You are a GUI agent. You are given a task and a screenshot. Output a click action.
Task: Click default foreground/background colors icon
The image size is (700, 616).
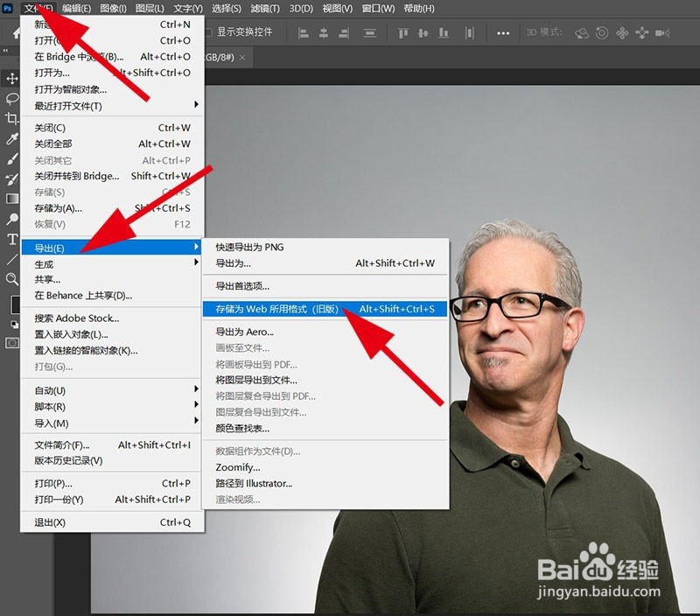click(x=15, y=325)
